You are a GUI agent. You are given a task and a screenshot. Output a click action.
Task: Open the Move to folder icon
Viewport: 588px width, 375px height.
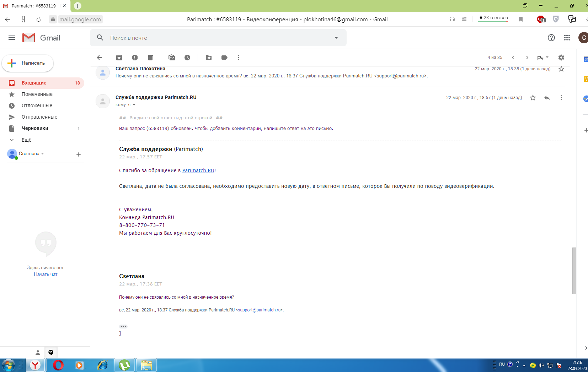209,58
